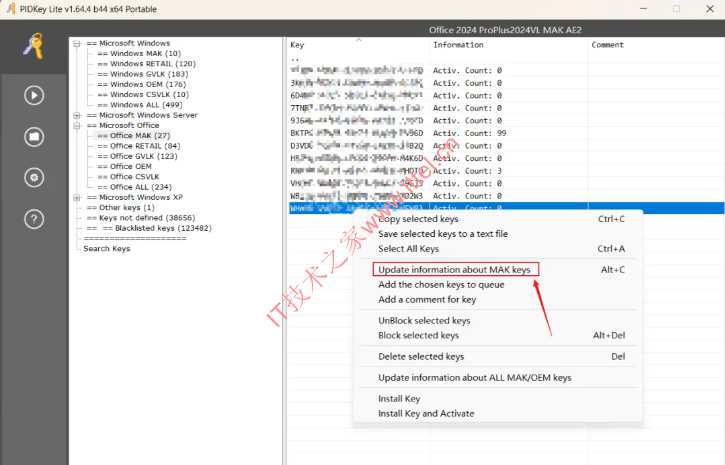Select Office RETAIL (84) entry

coord(139,146)
